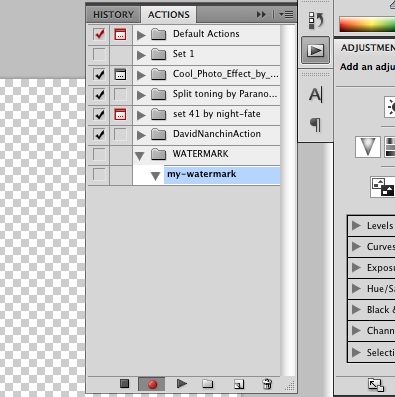The image size is (395, 397).
Task: Play the selected action
Action: point(181,384)
